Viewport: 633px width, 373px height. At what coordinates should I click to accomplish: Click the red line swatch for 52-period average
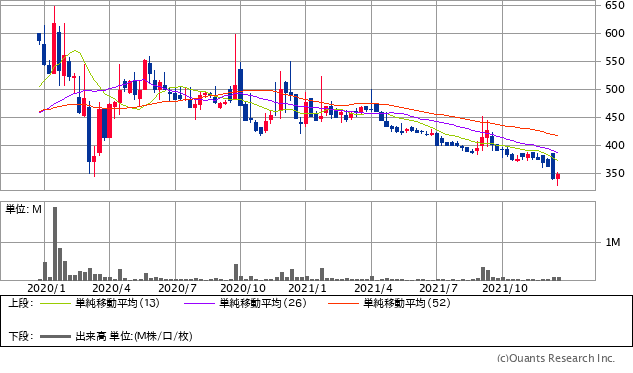[343, 303]
